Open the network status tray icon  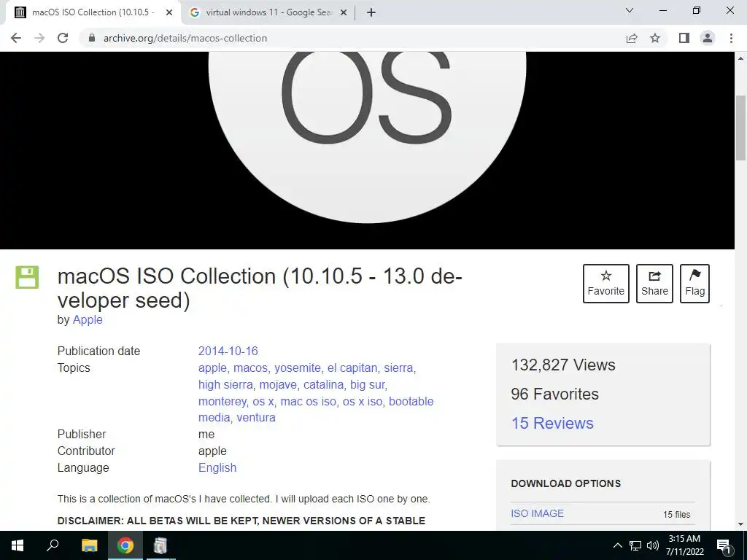tap(635, 545)
